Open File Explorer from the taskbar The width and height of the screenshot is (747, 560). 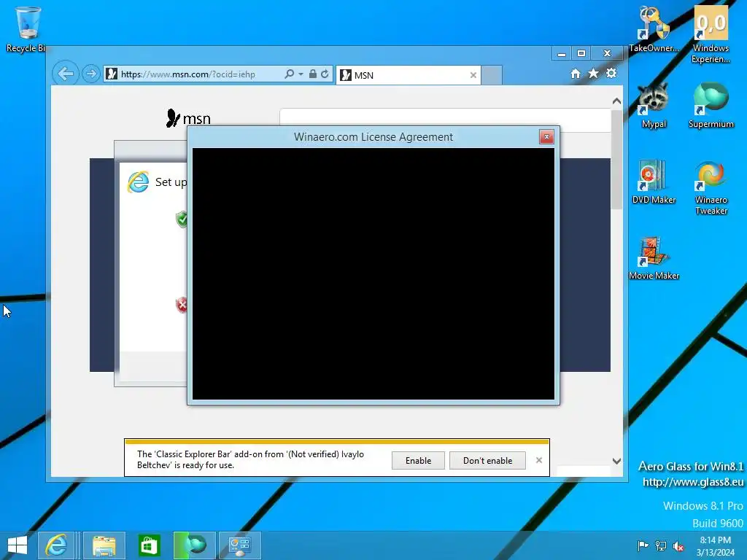pos(104,545)
